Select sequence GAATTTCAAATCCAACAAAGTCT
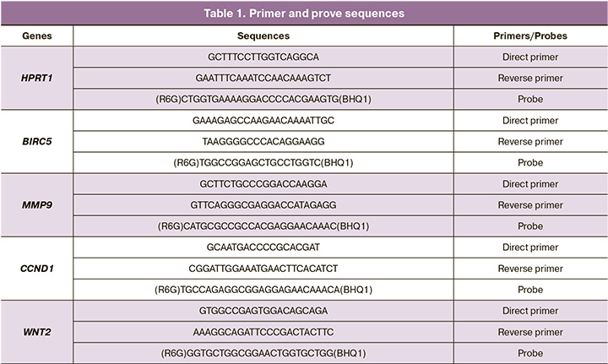The image size is (608, 364). [263, 78]
